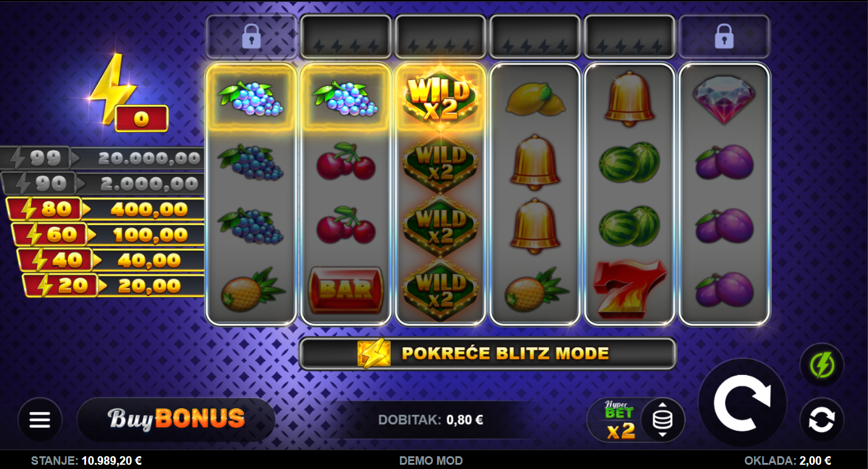Open autoplay with the circular arrows button
This screenshot has width=868, height=469.
821,420
